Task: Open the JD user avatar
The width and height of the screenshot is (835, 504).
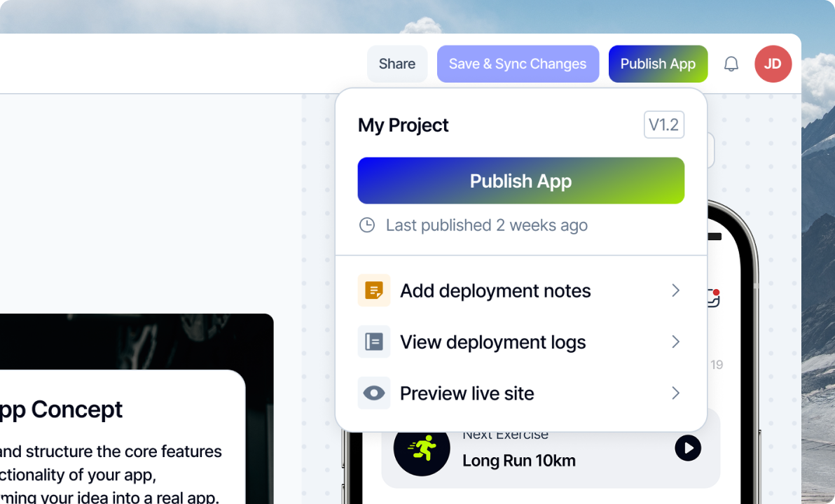Action: pyautogui.click(x=773, y=64)
